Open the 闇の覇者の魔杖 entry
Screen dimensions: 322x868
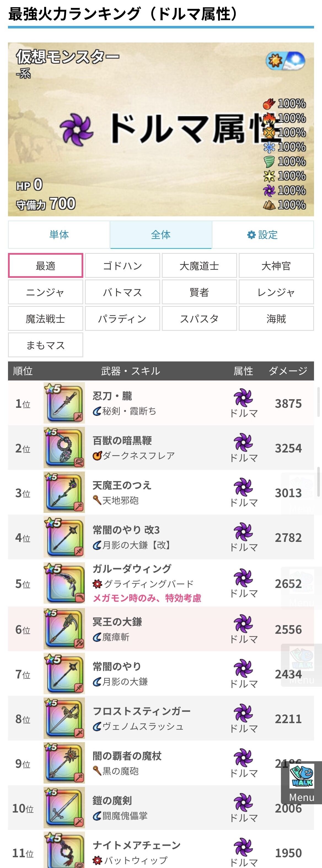(161, 763)
